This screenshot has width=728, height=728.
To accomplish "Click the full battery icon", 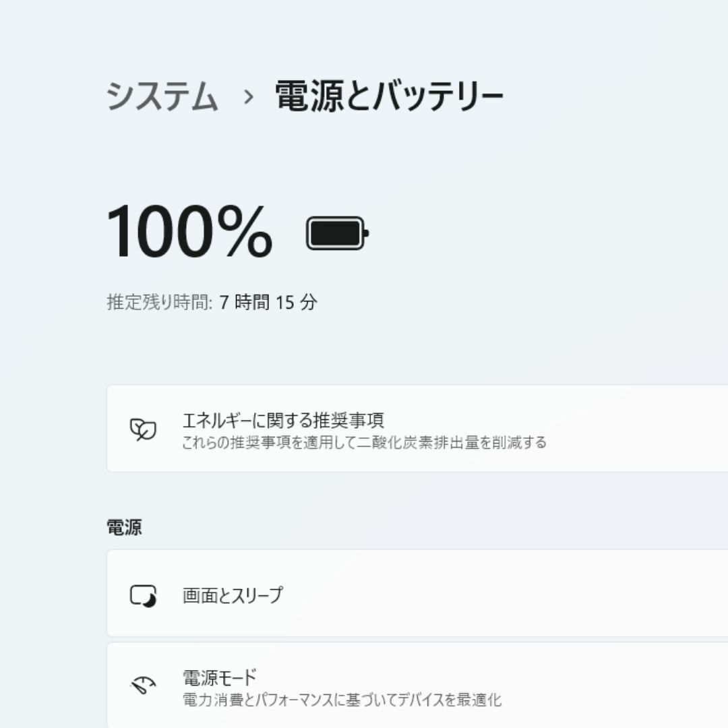I will click(x=338, y=233).
